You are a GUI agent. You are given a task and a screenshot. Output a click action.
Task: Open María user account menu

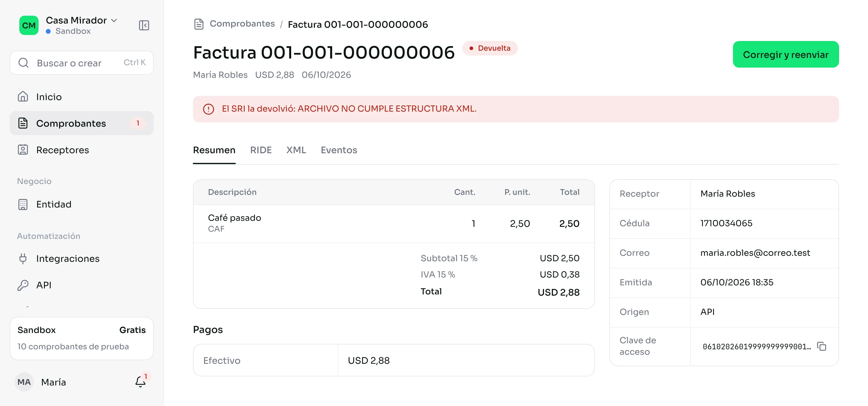click(42, 382)
